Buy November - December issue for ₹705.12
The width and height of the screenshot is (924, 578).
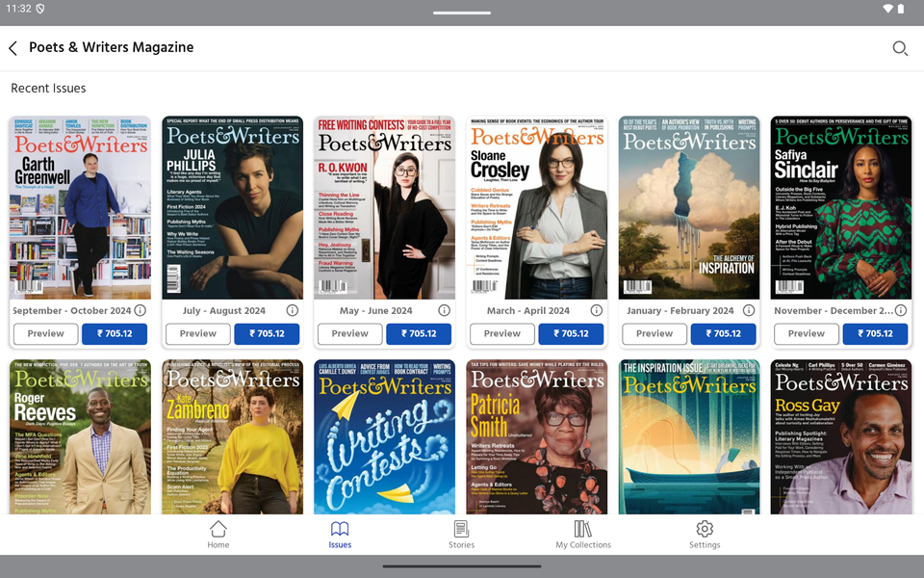click(x=875, y=334)
